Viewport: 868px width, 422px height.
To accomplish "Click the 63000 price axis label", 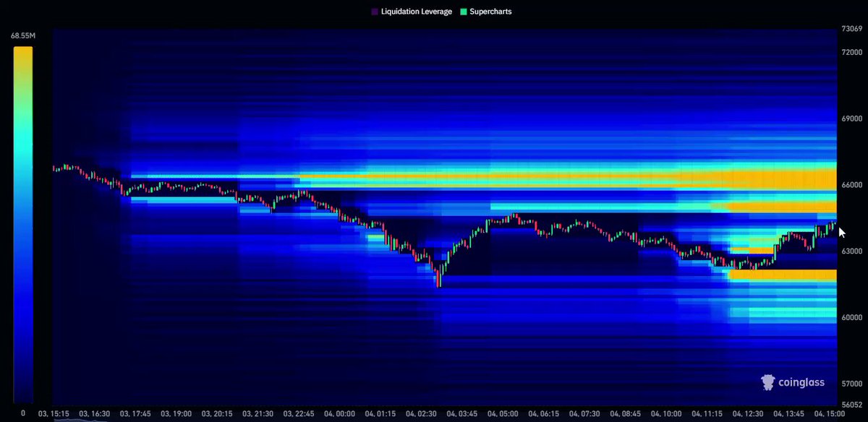I will [852, 251].
